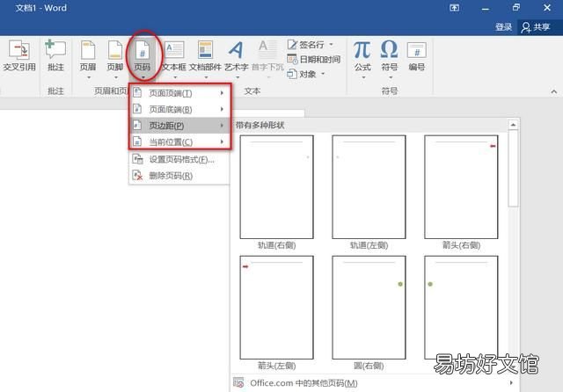Collapse the ribbon with the caret
Screen dimensions: 563x392
(553, 91)
